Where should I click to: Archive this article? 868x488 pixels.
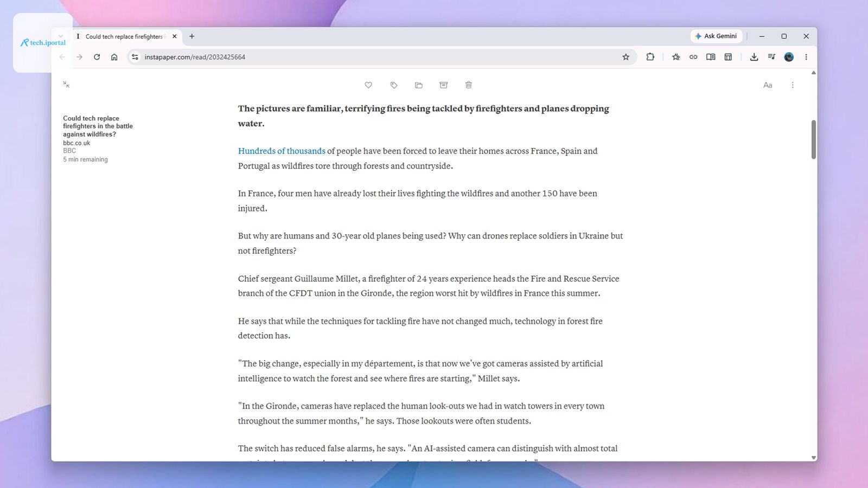443,85
